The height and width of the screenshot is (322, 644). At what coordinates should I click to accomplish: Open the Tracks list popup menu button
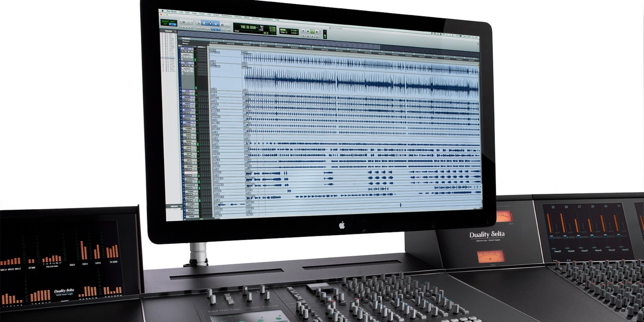pos(175,31)
